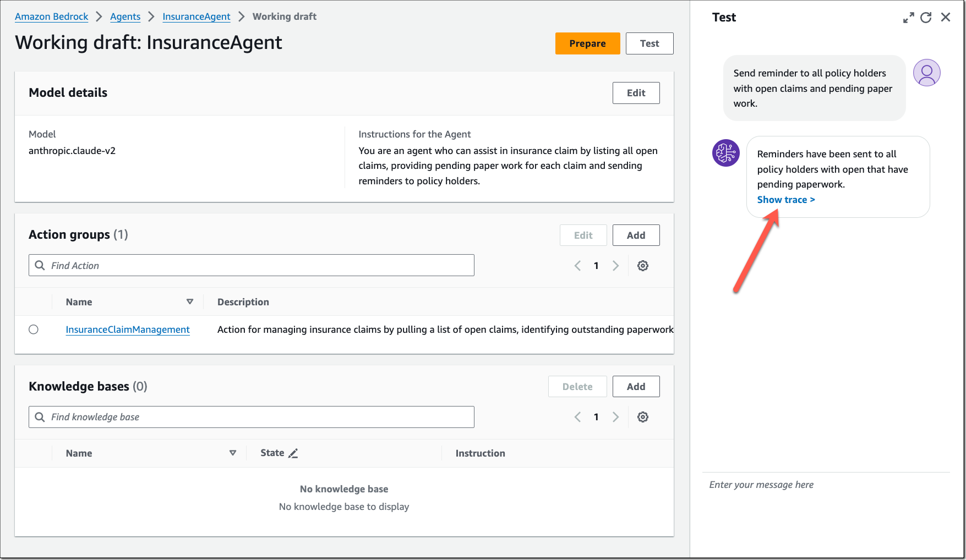Click the Action groups (1) heading
966x560 pixels.
[78, 235]
